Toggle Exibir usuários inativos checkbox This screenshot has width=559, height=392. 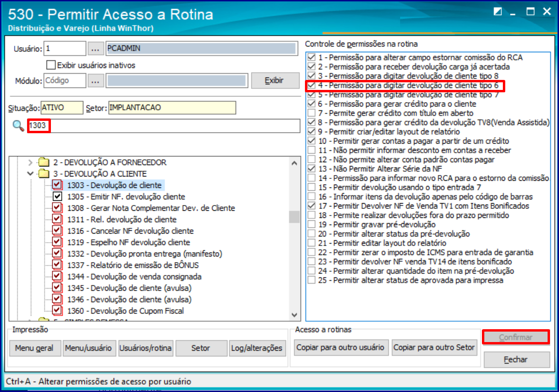(x=51, y=65)
